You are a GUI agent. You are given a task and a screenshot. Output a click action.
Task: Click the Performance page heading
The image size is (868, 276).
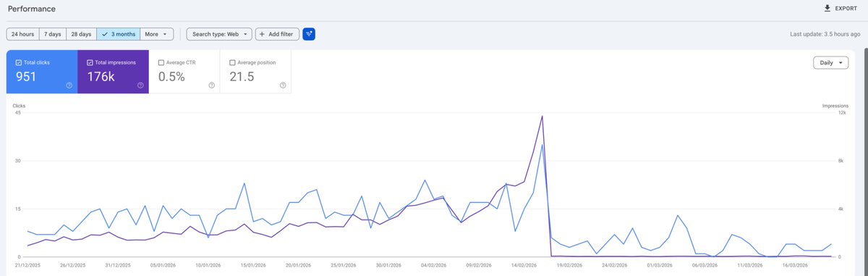pos(32,9)
